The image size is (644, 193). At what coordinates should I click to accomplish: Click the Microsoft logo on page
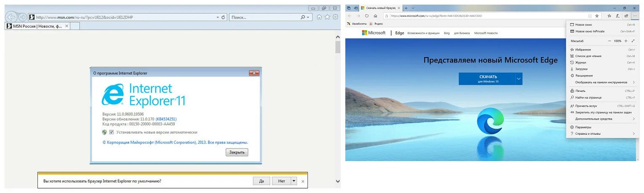(373, 33)
